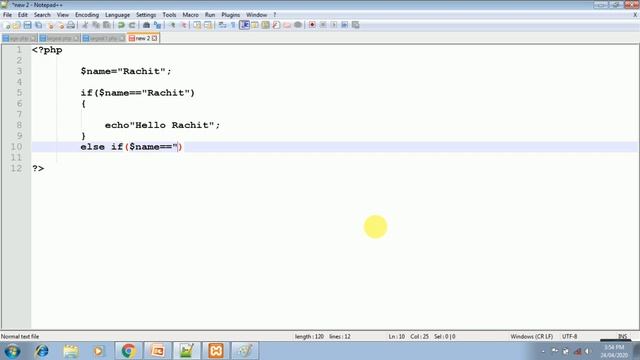Image resolution: width=640 pixels, height=360 pixels.
Task: Toggle Show All Characters icon
Action: [x=233, y=25]
